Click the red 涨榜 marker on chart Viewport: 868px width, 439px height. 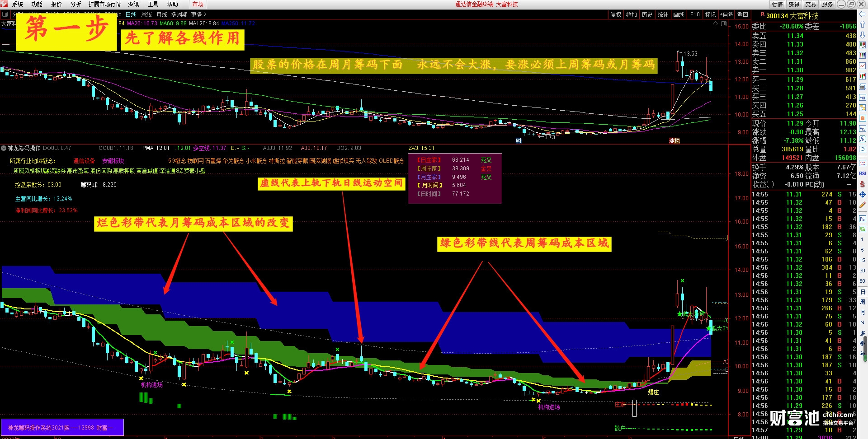click(x=675, y=140)
